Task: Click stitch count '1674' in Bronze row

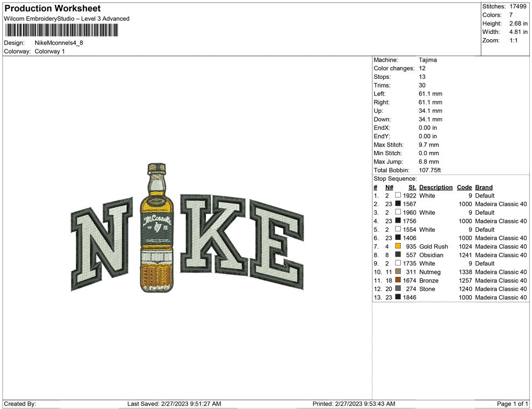Action: point(409,280)
